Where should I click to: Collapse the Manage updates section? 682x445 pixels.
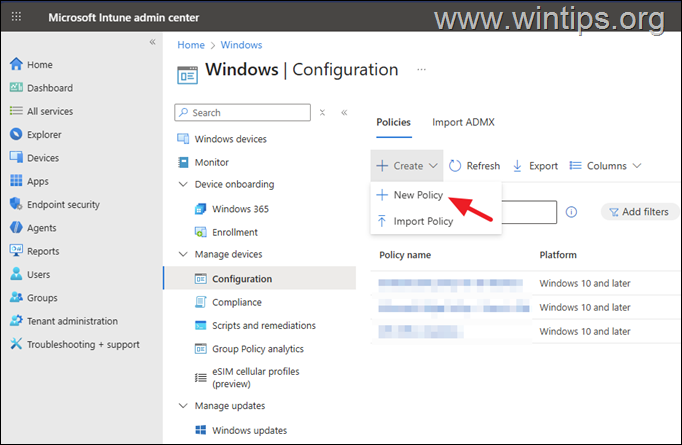[x=183, y=405]
